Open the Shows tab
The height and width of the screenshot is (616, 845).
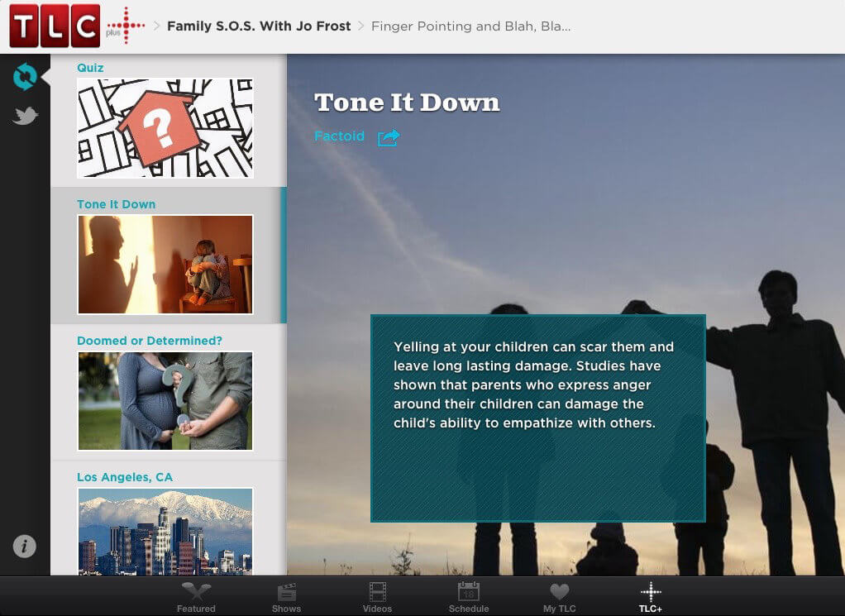pos(287,597)
